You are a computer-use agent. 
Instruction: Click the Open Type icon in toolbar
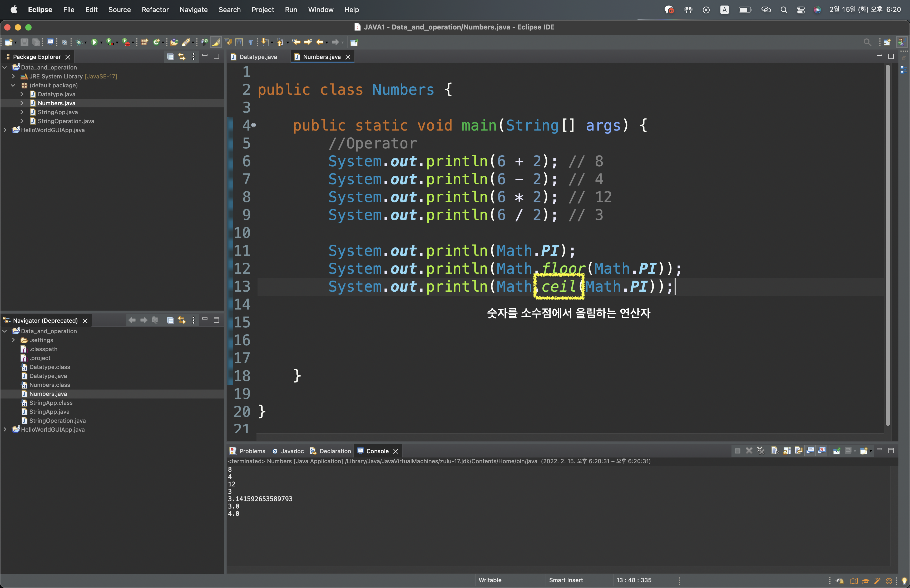coord(174,42)
